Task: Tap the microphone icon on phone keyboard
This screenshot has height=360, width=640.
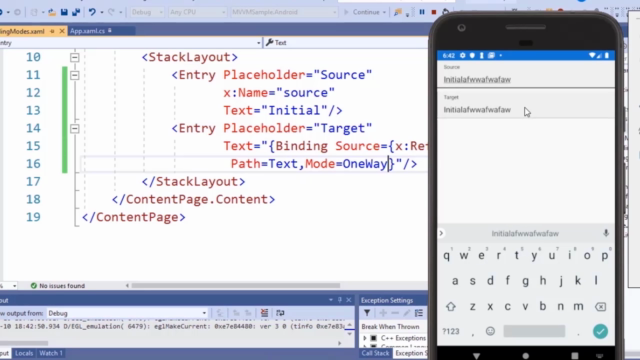Action: (606, 233)
